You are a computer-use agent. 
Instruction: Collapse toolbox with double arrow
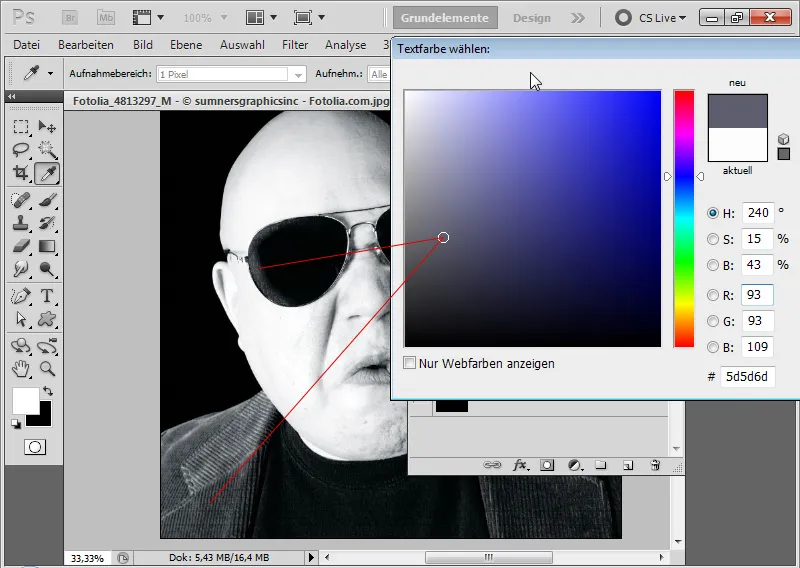point(11,96)
